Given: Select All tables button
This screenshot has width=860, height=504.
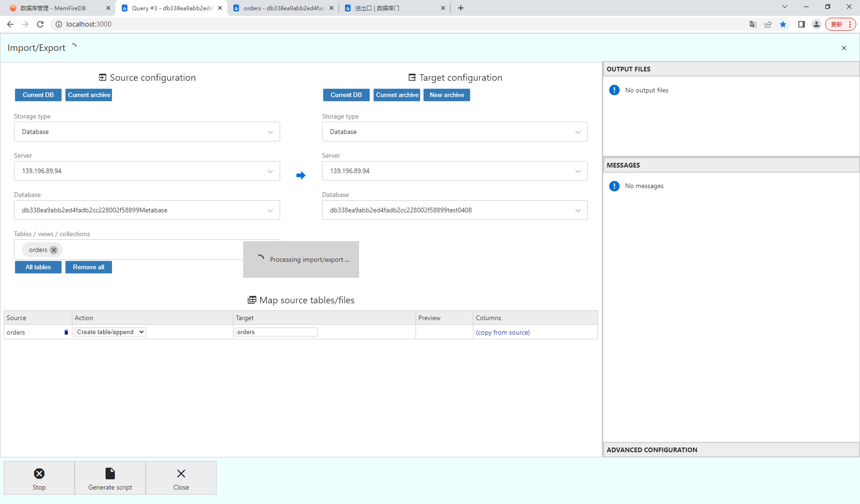Looking at the screenshot, I should pos(38,267).
